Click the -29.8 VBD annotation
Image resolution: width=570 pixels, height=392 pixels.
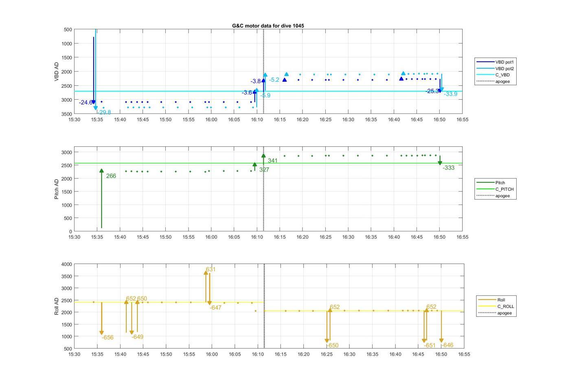104,112
